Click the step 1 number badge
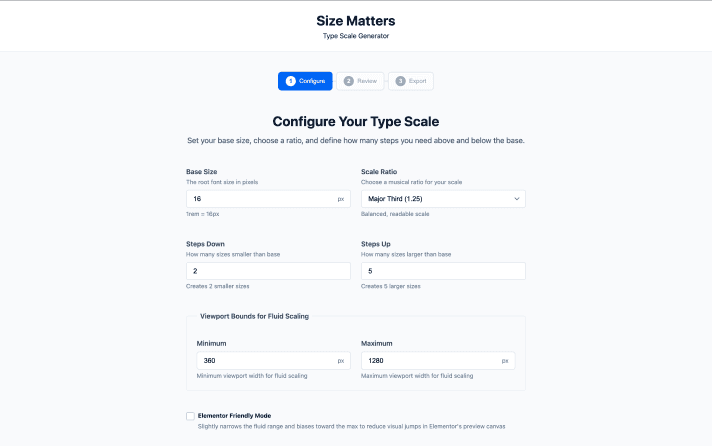This screenshot has height=446, width=712. tap(291, 81)
